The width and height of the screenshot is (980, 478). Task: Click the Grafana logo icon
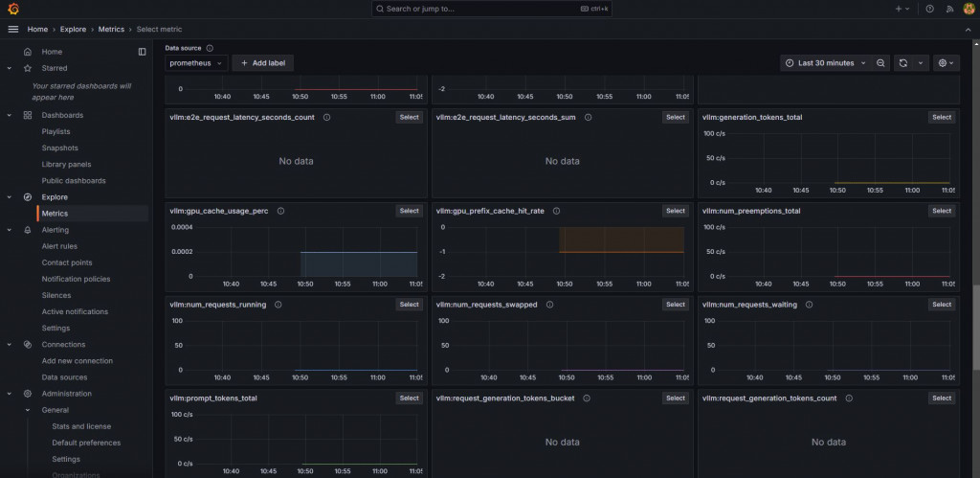click(x=13, y=9)
